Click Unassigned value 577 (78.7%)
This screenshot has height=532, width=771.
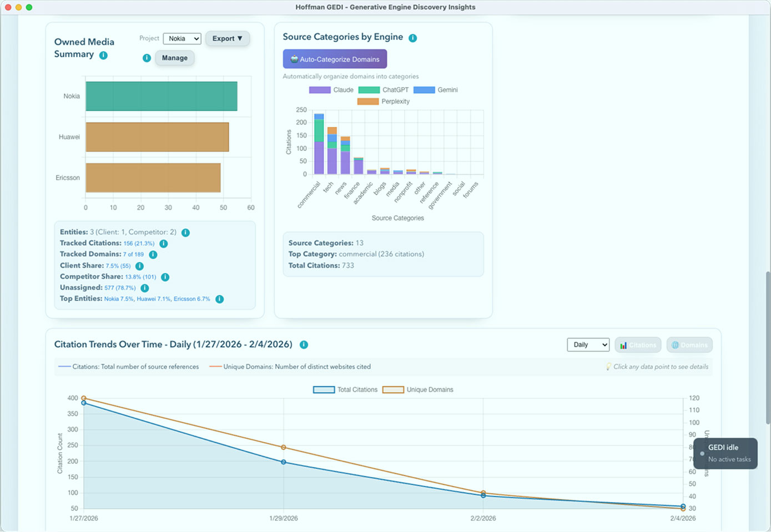click(120, 288)
